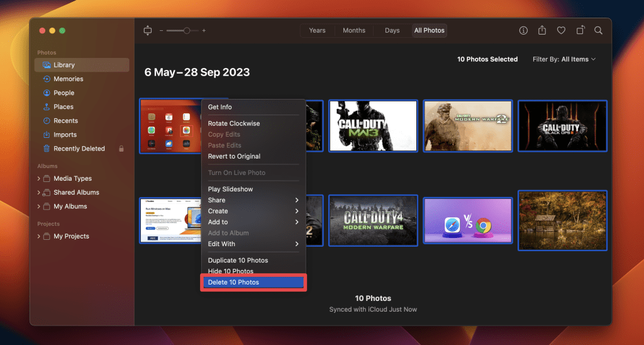The width and height of the screenshot is (644, 345).
Task: Click the aspect ratio icon near zoom slider
Action: (148, 30)
